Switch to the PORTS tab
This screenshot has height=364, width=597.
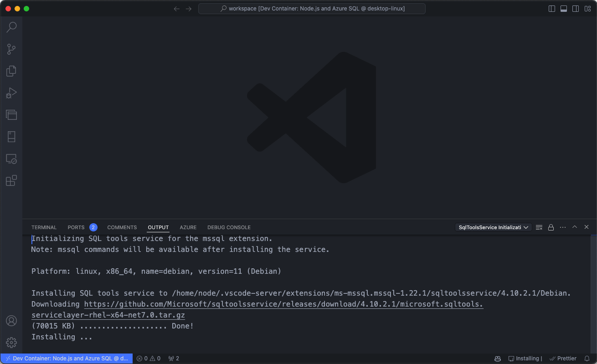coord(76,227)
